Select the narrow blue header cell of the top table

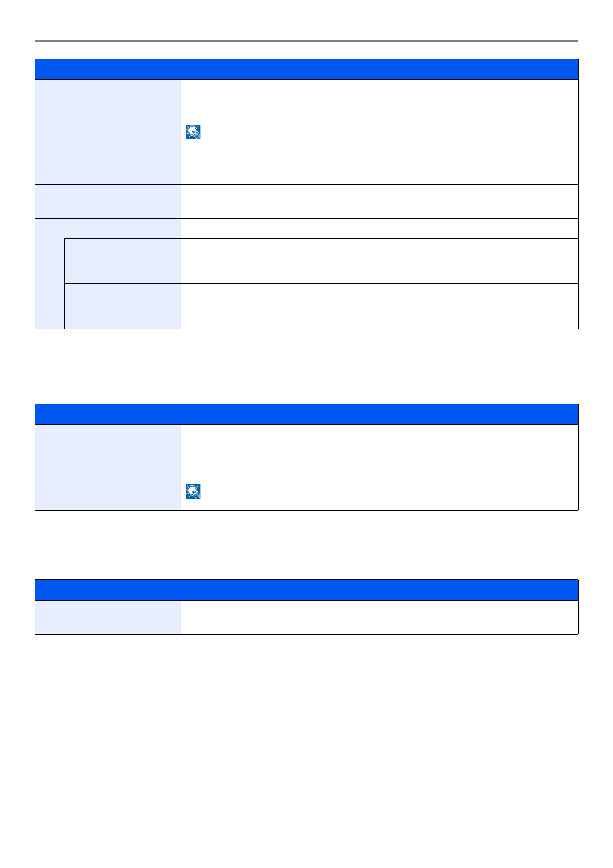108,69
